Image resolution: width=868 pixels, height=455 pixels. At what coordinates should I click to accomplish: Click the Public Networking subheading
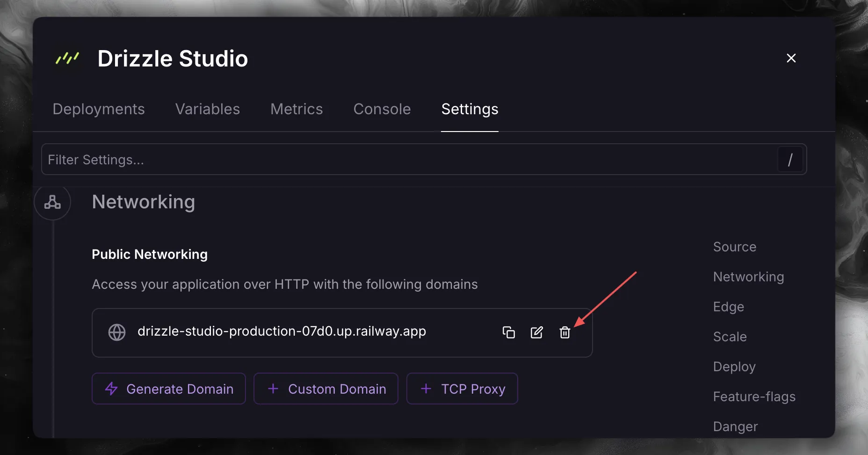pyautogui.click(x=150, y=254)
